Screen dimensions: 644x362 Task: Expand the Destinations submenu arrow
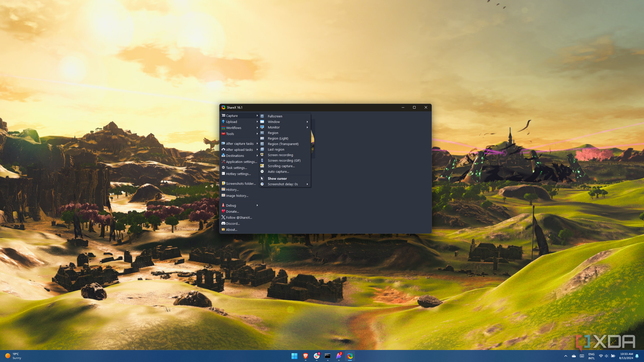click(x=257, y=156)
